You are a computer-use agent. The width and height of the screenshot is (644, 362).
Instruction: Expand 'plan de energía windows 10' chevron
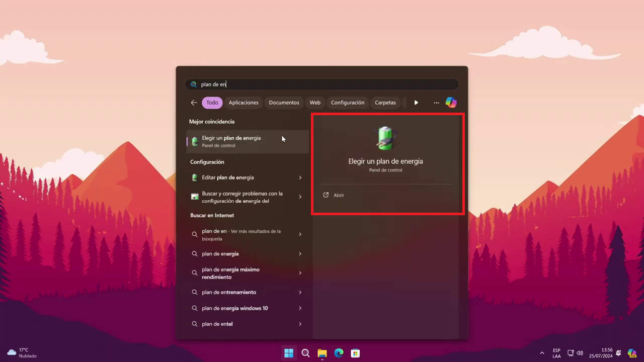point(300,308)
